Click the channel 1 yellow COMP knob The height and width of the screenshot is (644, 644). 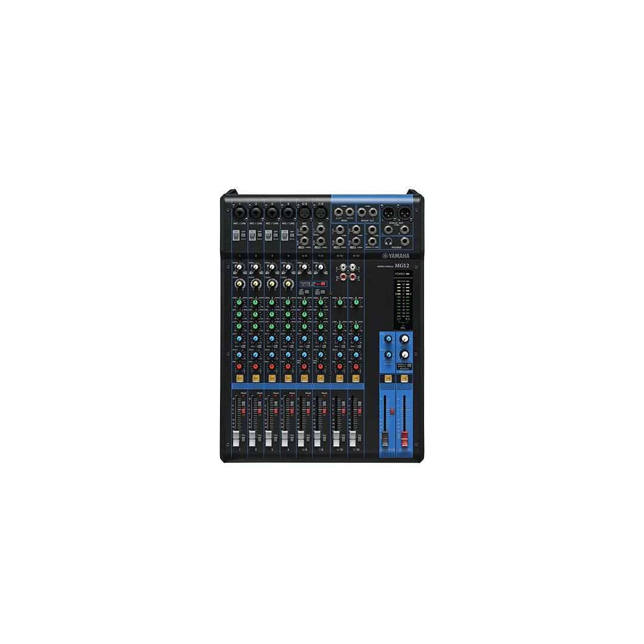coord(240,283)
